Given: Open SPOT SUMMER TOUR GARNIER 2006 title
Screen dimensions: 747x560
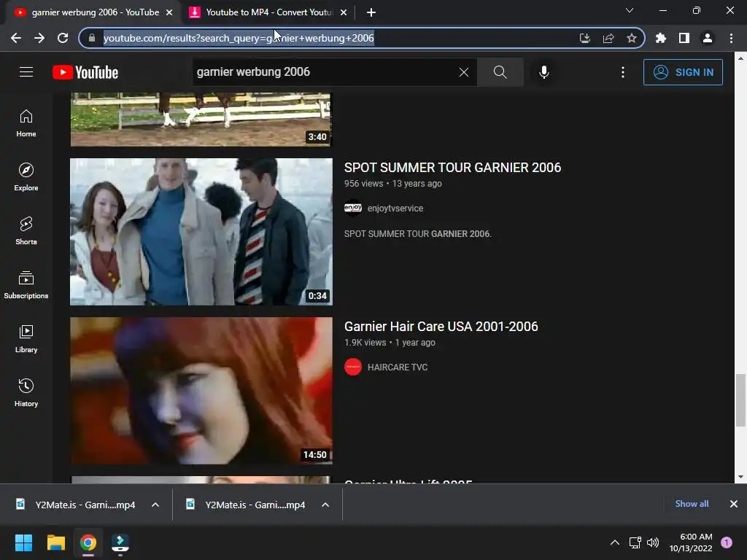Looking at the screenshot, I should tap(452, 168).
